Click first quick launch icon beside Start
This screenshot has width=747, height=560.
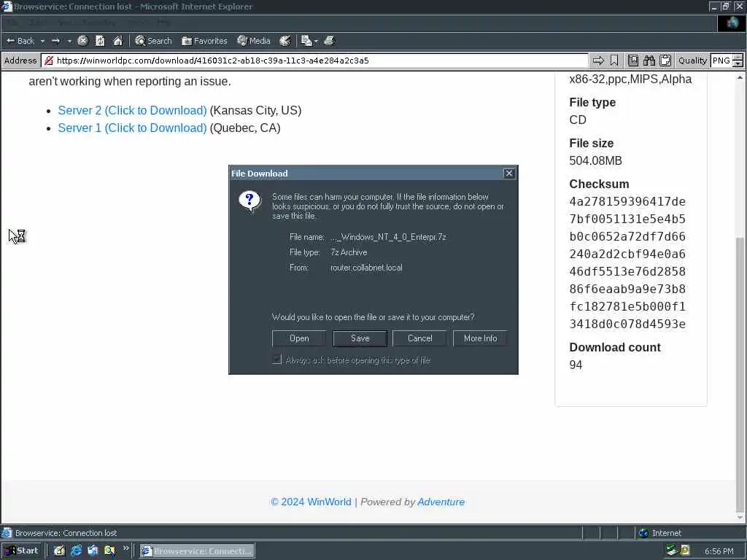coord(59,551)
